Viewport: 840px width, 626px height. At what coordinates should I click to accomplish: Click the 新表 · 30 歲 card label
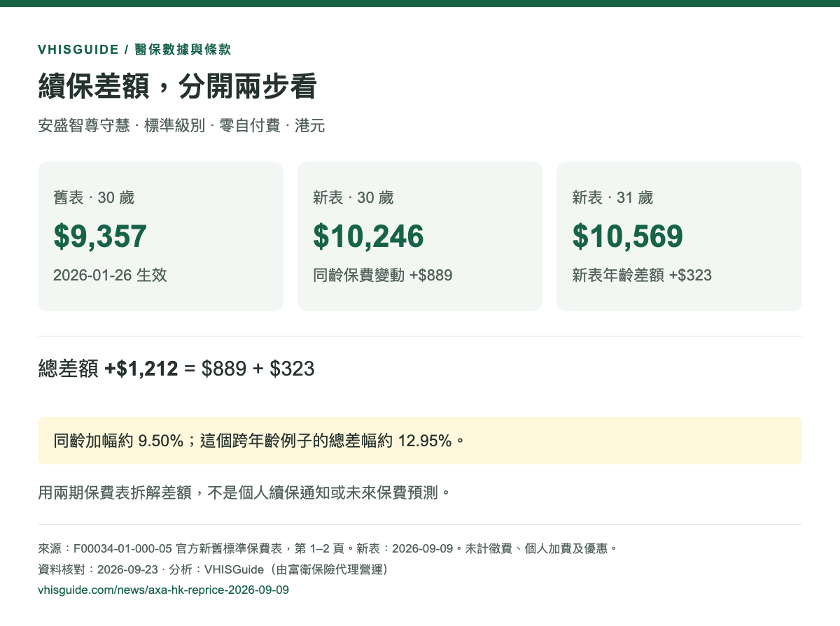[x=353, y=198]
